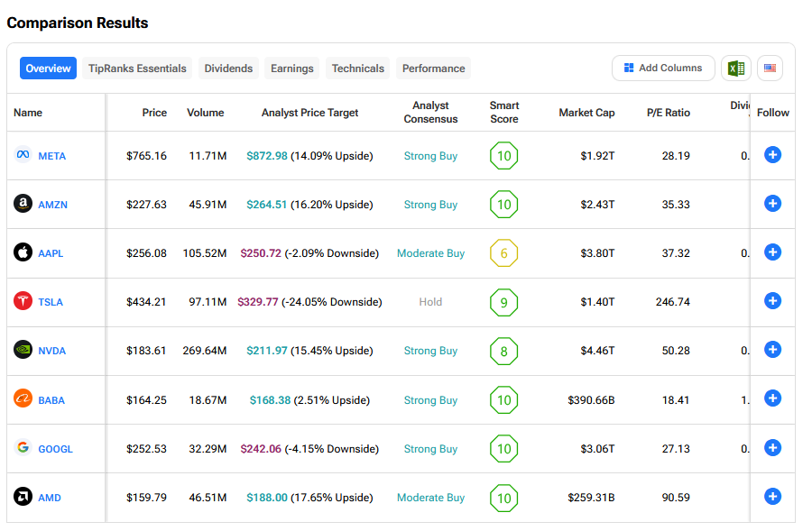Click AAPL's Moderate Buy consensus rating
Screen dimensions: 812x531
coord(431,253)
